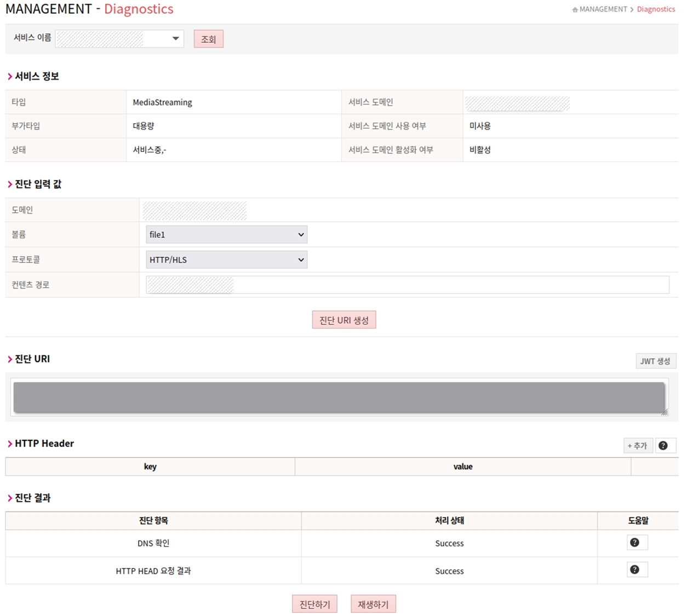687x616 pixels.
Task: Click the 진단 URI 생성 button
Action: point(343,320)
